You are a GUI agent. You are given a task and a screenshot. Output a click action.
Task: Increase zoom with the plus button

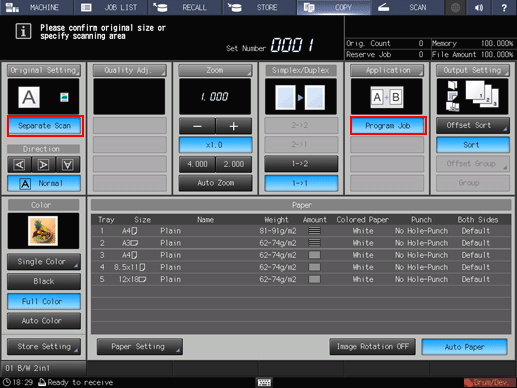tap(234, 126)
